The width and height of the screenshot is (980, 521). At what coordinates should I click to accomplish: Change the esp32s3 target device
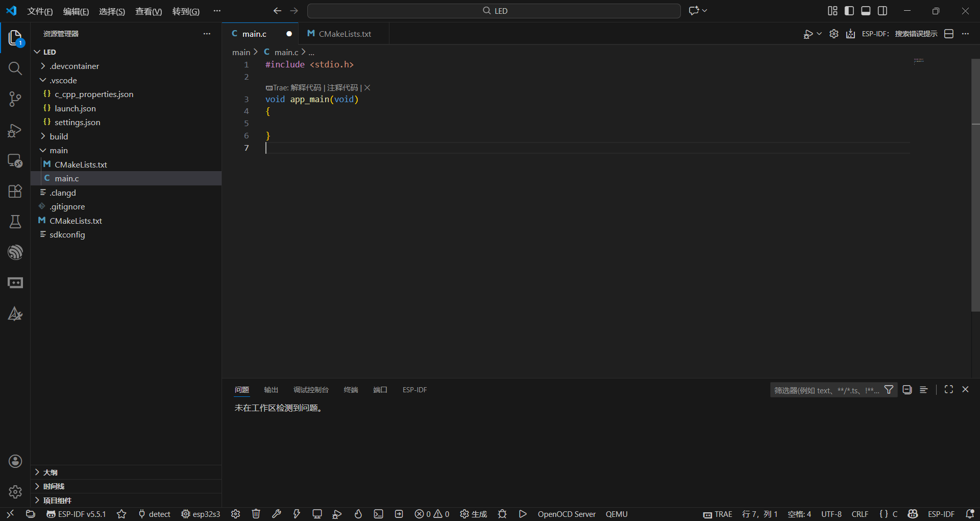point(201,514)
